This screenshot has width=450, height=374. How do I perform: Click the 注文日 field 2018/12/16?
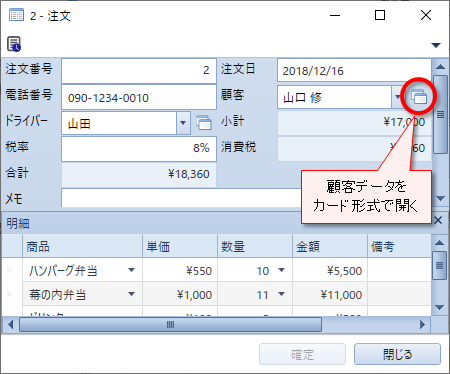click(x=354, y=70)
